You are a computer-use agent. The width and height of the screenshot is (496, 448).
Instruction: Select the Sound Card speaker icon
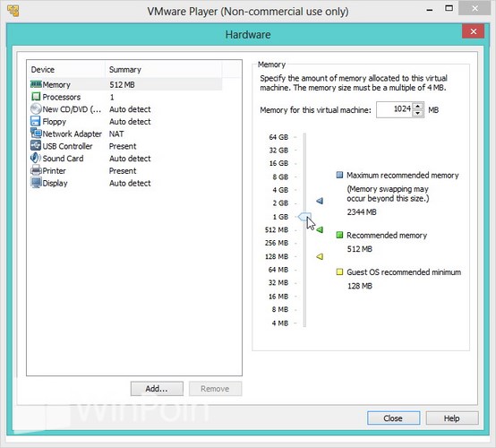click(x=36, y=158)
